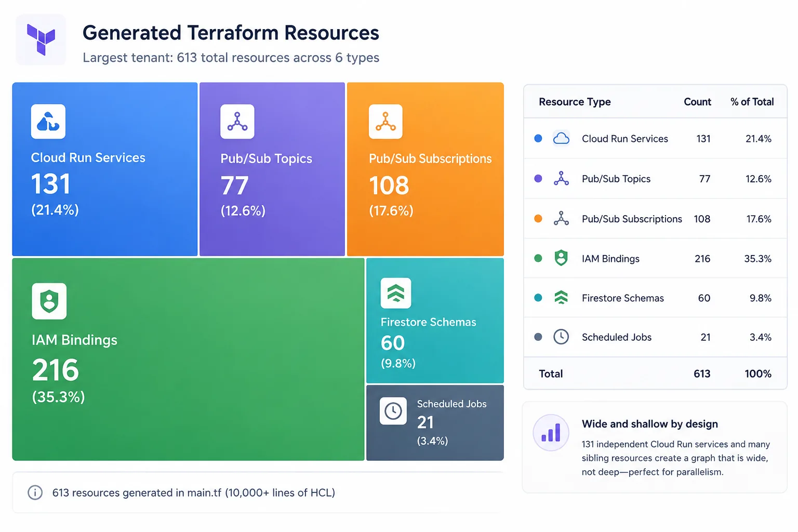Sort by the Count column header
The image size is (798, 532).
[697, 102]
